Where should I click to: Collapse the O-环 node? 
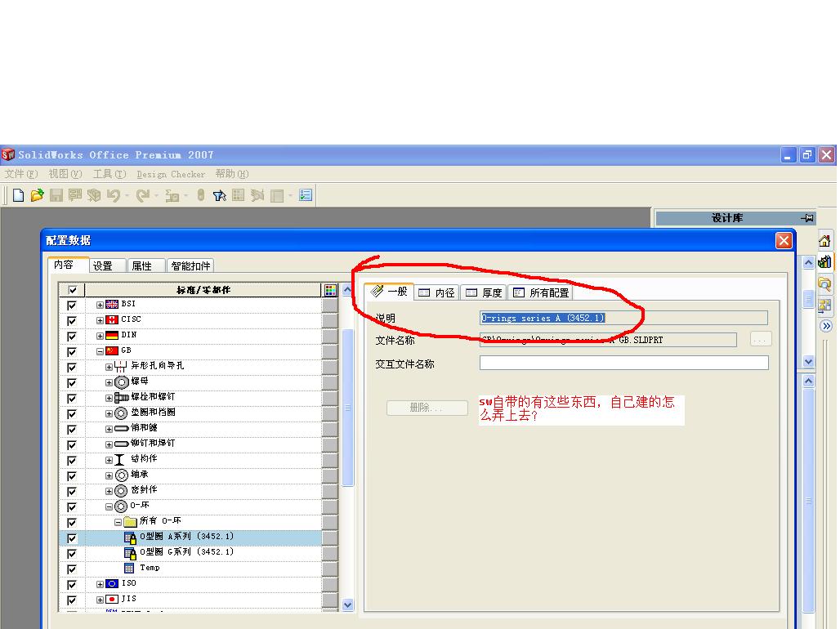pyautogui.click(x=109, y=506)
